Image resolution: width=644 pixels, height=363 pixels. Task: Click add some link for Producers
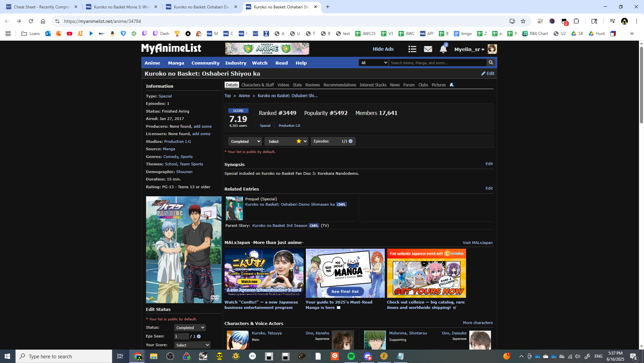(202, 126)
